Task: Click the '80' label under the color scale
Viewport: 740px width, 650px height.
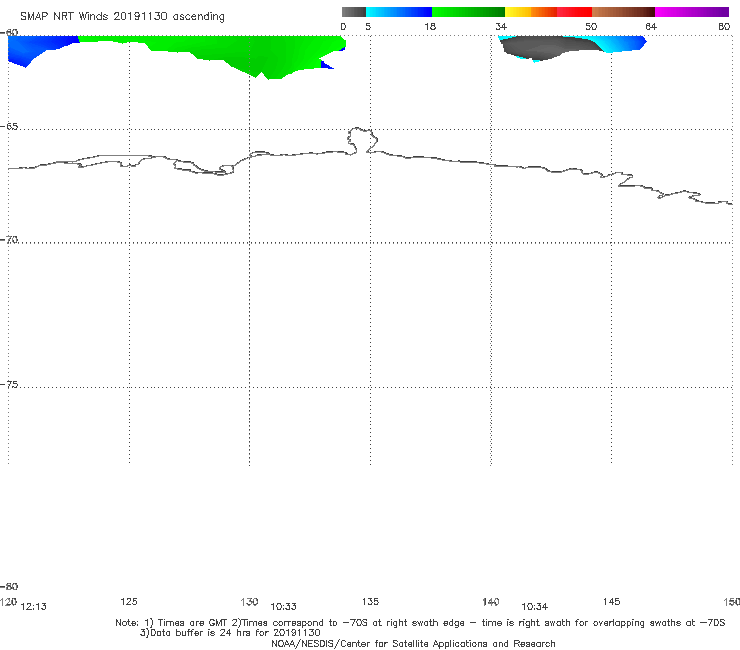Action: (724, 27)
